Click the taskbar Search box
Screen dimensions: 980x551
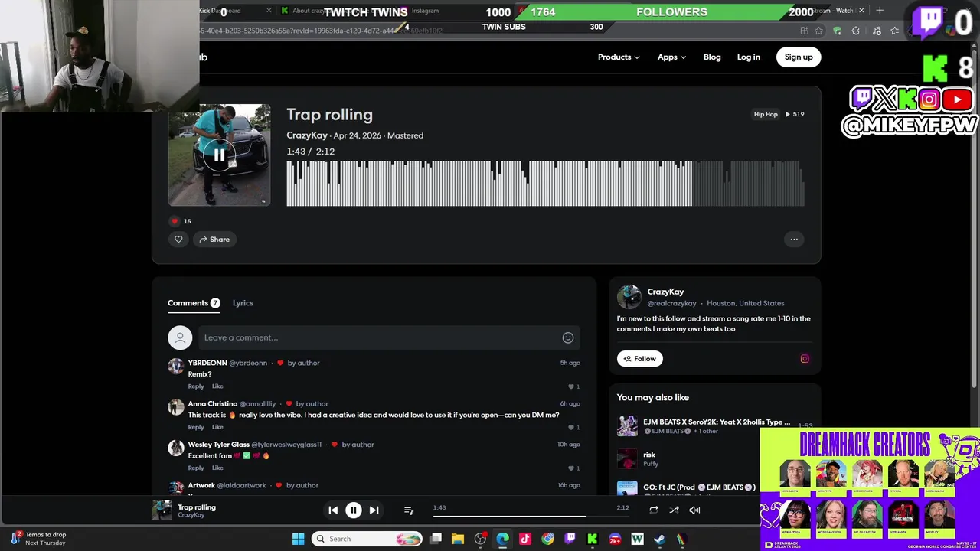click(x=367, y=539)
